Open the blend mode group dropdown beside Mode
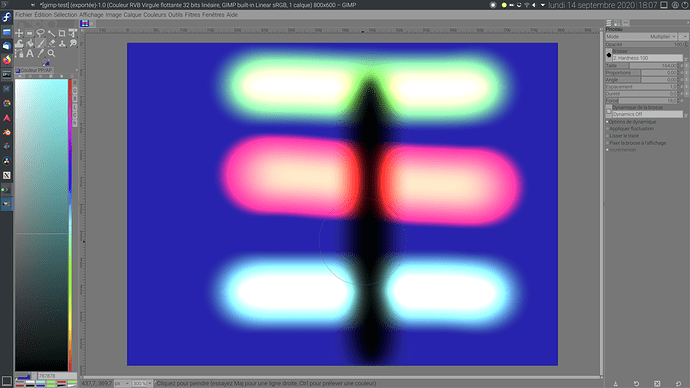 point(683,37)
